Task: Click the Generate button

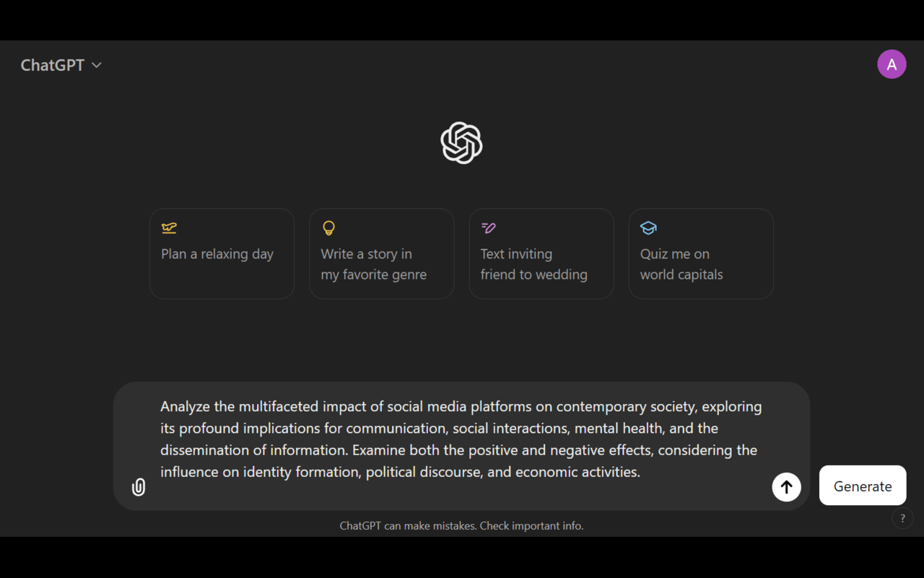Action: [x=863, y=486]
